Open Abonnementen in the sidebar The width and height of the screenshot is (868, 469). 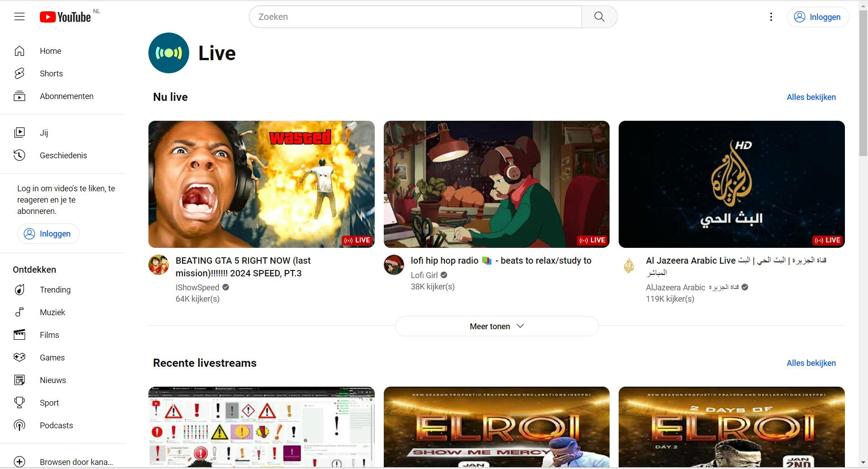coord(63,96)
